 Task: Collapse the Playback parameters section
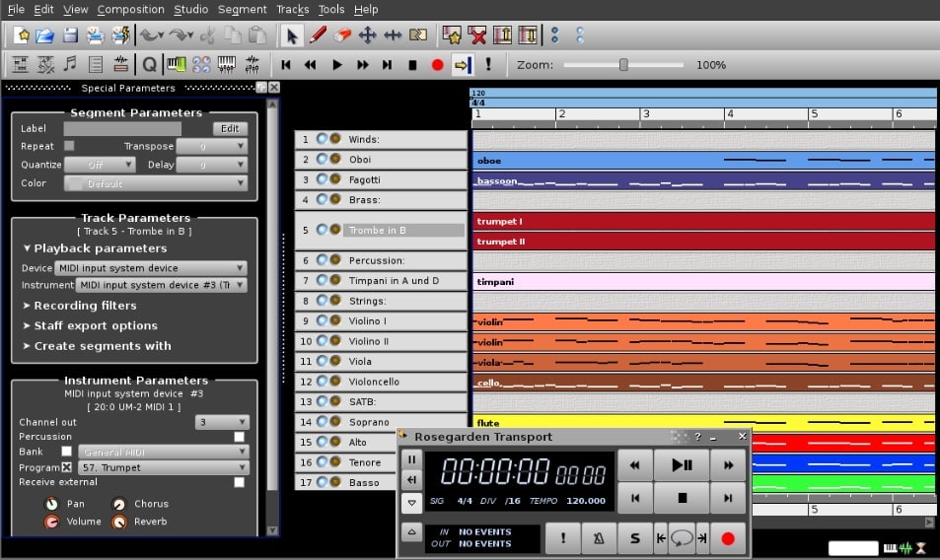[96, 247]
